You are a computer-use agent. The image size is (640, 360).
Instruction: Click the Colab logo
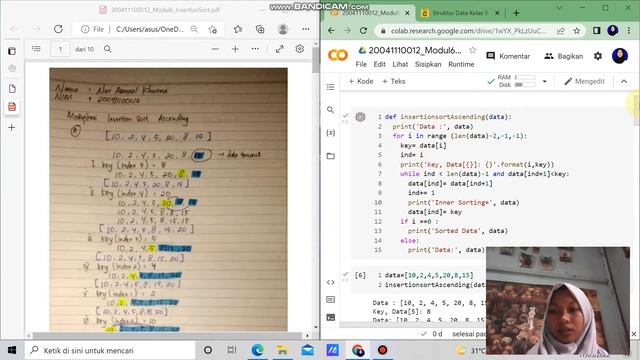(x=338, y=55)
